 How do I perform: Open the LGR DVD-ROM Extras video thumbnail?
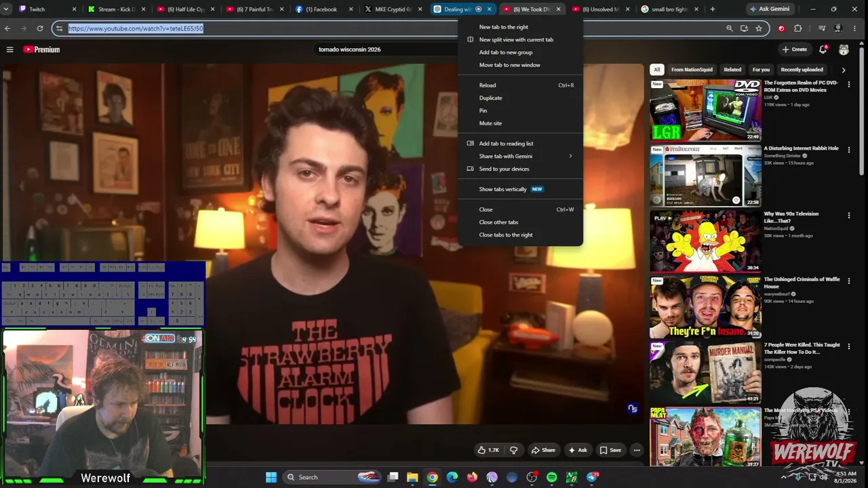705,110
